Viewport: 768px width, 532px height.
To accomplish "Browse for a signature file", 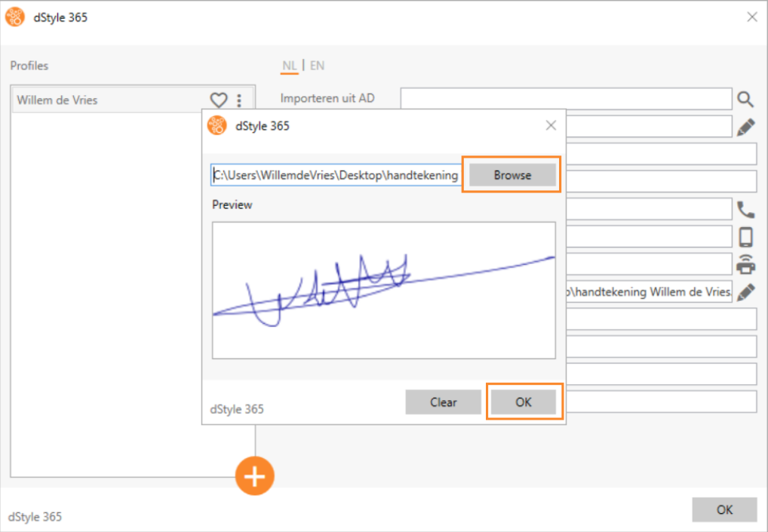I will 512,175.
